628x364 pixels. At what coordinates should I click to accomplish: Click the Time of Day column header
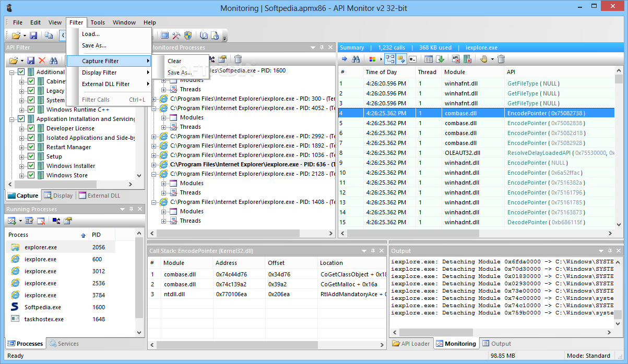tap(388, 72)
